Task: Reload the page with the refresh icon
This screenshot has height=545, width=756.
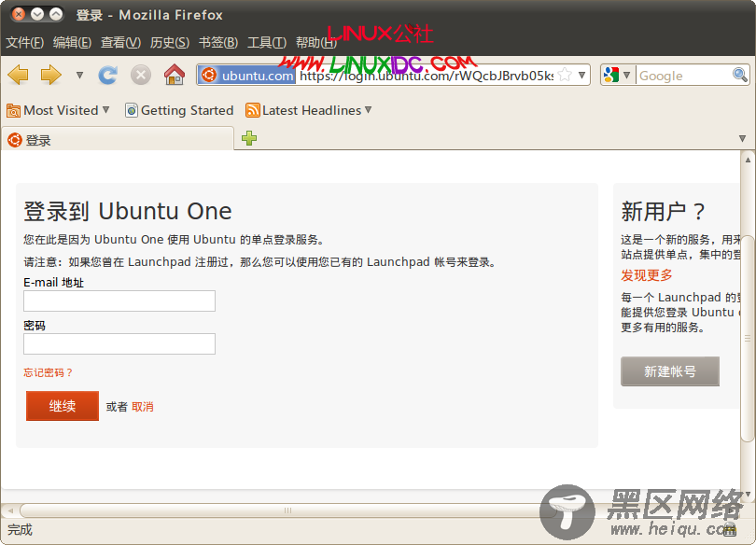Action: [x=107, y=76]
